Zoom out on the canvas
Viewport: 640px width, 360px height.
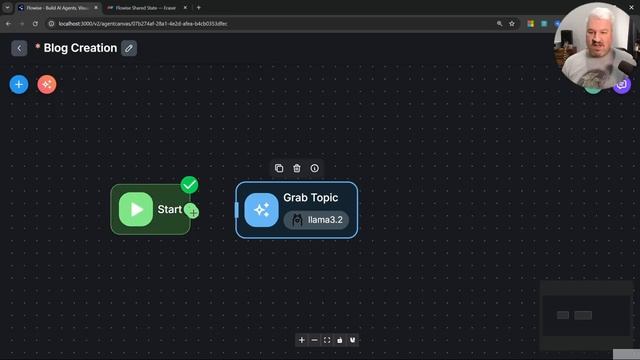point(314,340)
